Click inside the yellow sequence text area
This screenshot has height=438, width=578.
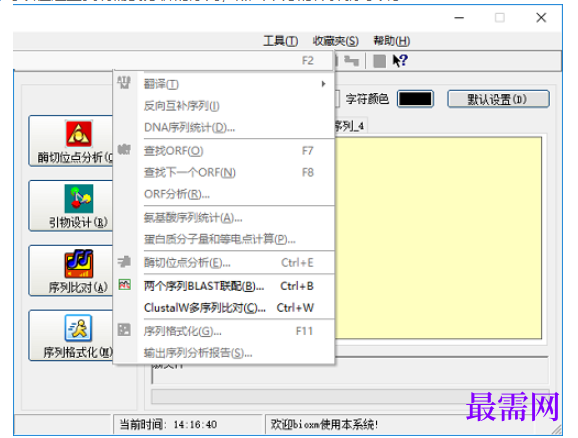tap(438, 238)
